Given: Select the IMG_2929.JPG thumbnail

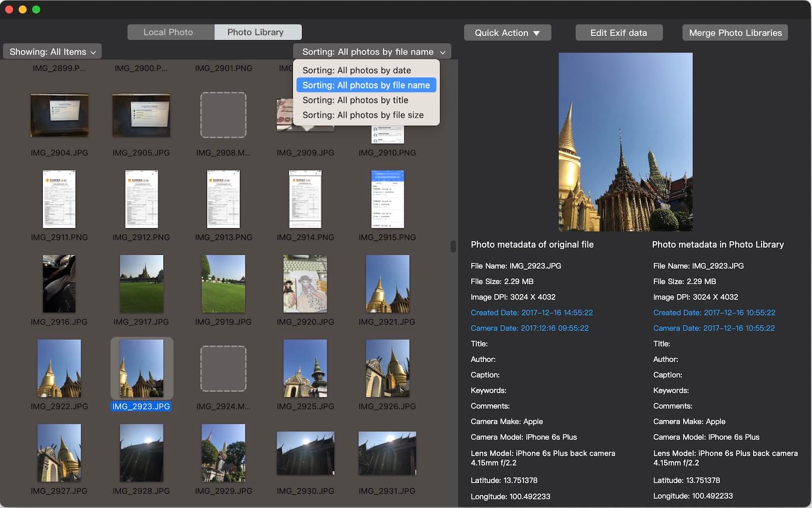Looking at the screenshot, I should [223, 453].
